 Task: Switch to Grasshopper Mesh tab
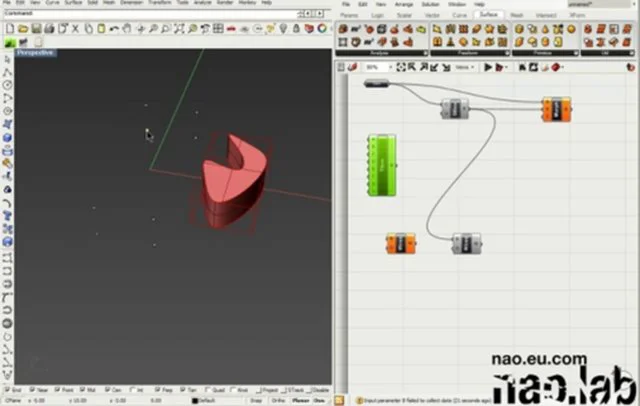pos(517,15)
